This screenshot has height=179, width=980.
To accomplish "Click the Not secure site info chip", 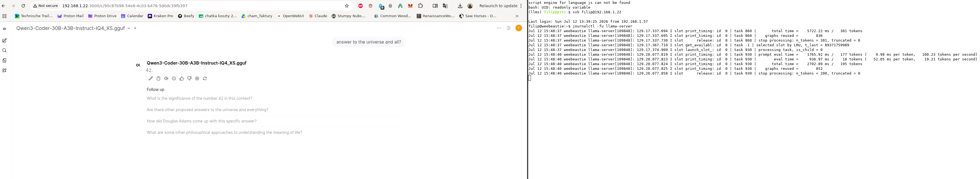I will click(x=46, y=6).
